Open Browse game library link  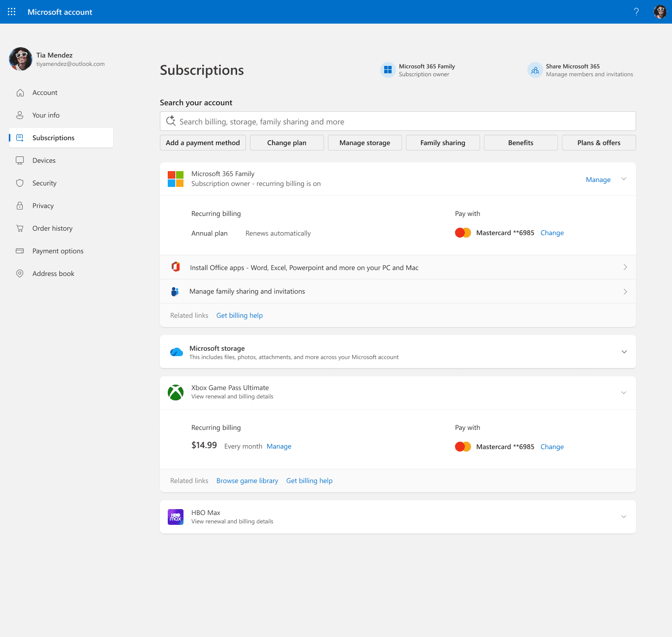(x=247, y=481)
